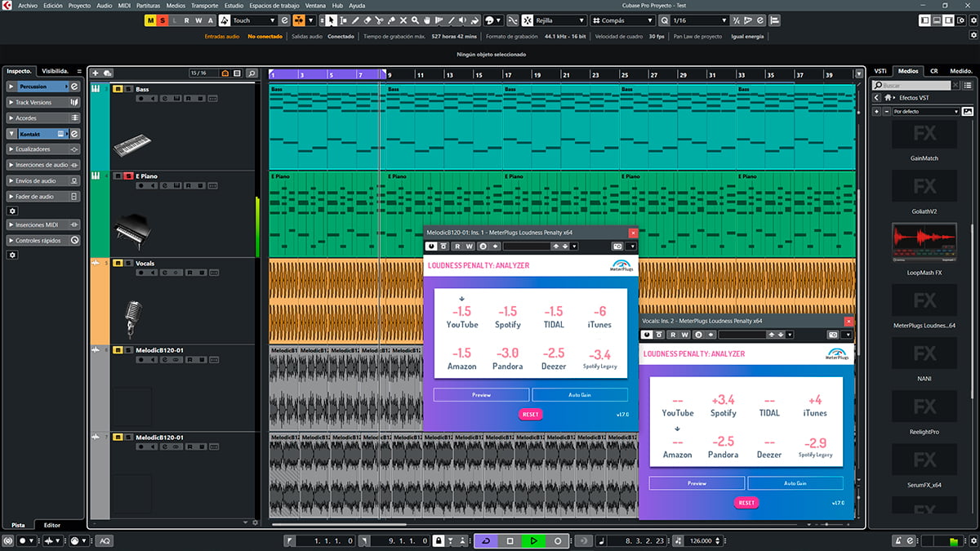Toggle plugin power in MelodicB120-01 window
This screenshot has height=551, width=980.
[x=430, y=246]
